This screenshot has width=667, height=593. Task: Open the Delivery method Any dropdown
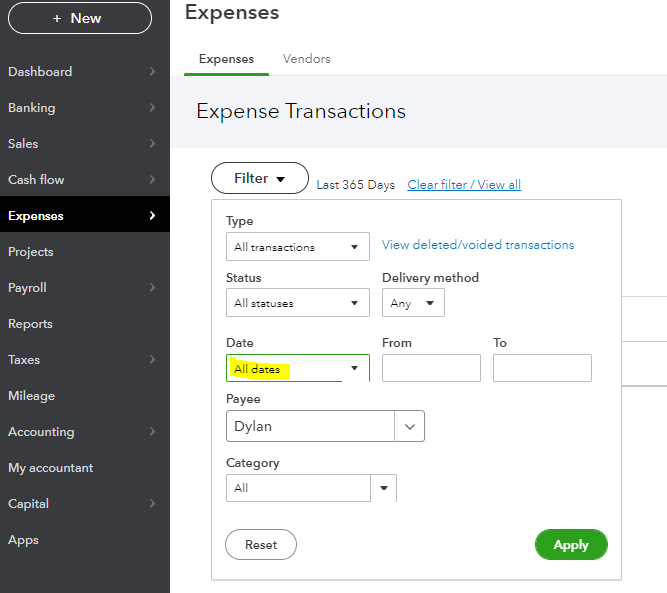(x=413, y=303)
